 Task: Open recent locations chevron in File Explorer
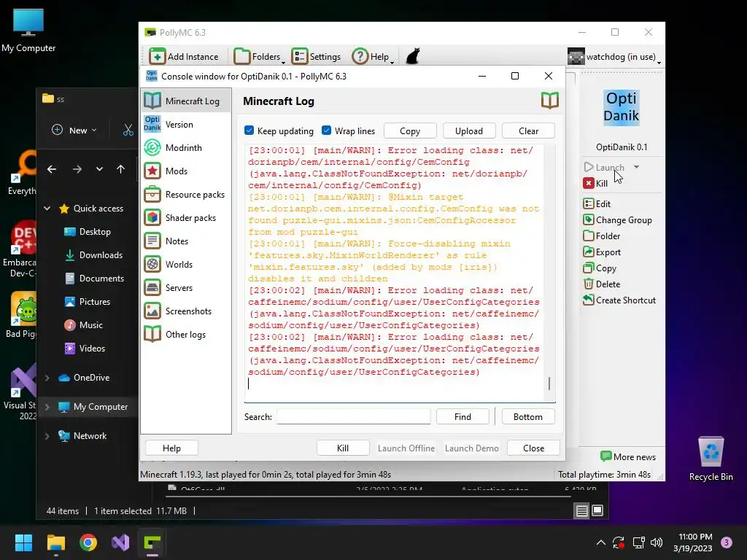pyautogui.click(x=99, y=169)
